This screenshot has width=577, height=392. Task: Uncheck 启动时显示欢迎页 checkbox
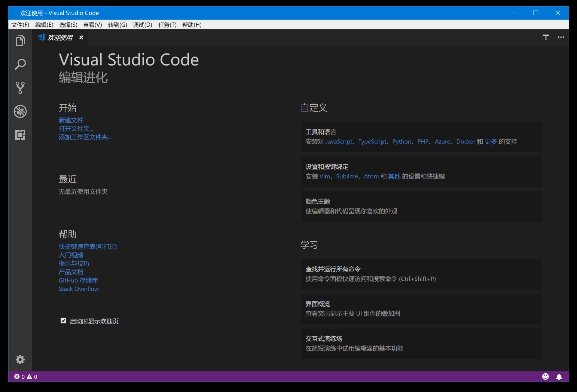(63, 321)
